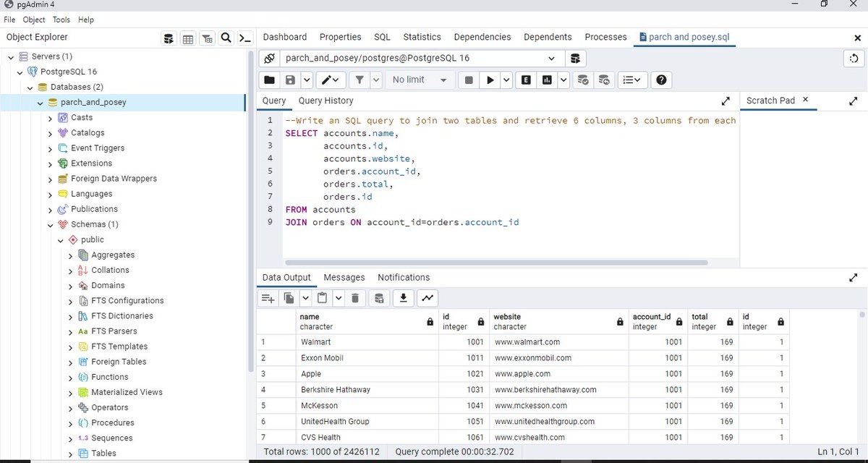
Task: Switch to the Processes tab
Action: click(606, 37)
